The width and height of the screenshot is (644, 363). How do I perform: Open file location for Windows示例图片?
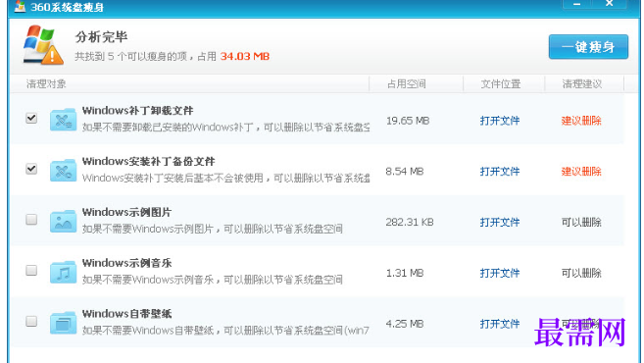500,222
